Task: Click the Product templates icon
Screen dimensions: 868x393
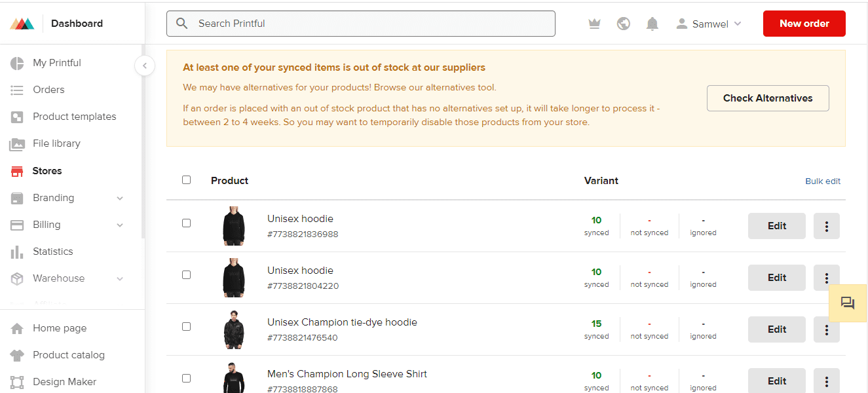Action: click(x=17, y=117)
